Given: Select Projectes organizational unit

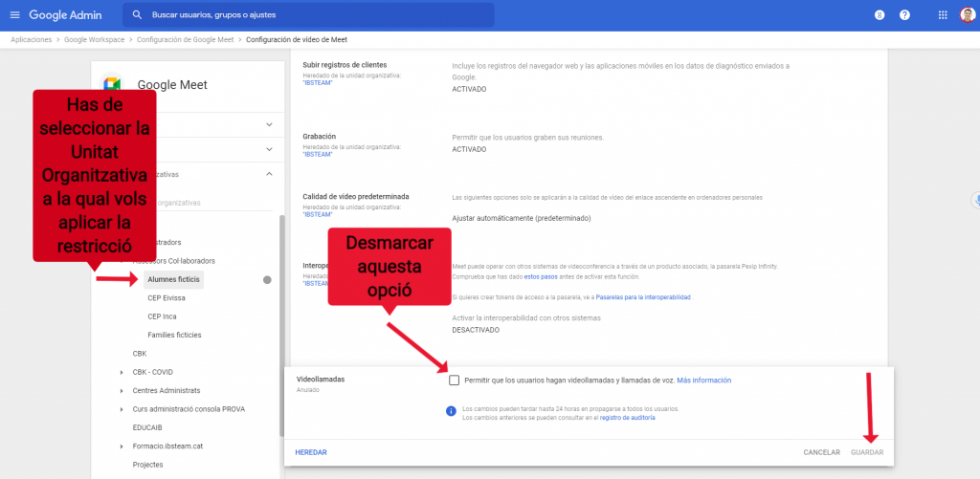Looking at the screenshot, I should pyautogui.click(x=147, y=465).
